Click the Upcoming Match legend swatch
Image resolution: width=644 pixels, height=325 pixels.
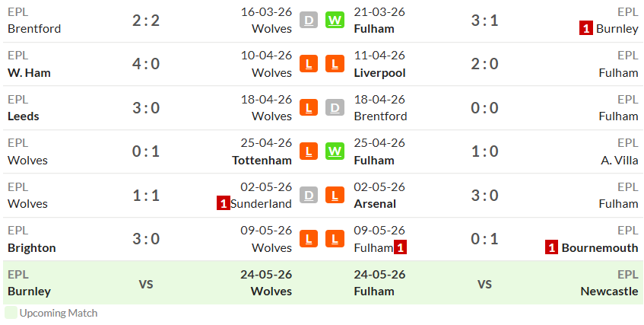tap(11, 313)
